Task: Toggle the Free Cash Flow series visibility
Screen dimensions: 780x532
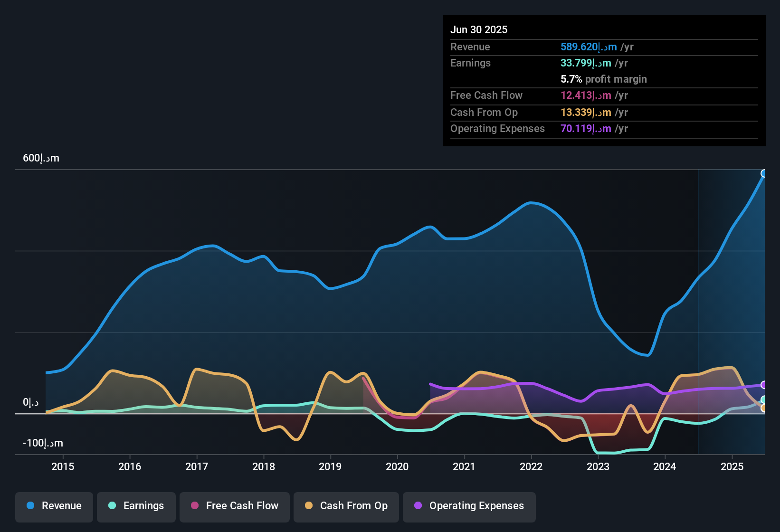Action: click(x=234, y=506)
